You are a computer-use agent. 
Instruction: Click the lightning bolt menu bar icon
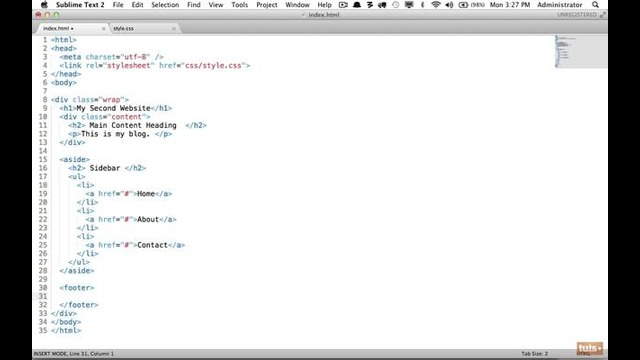(x=370, y=5)
